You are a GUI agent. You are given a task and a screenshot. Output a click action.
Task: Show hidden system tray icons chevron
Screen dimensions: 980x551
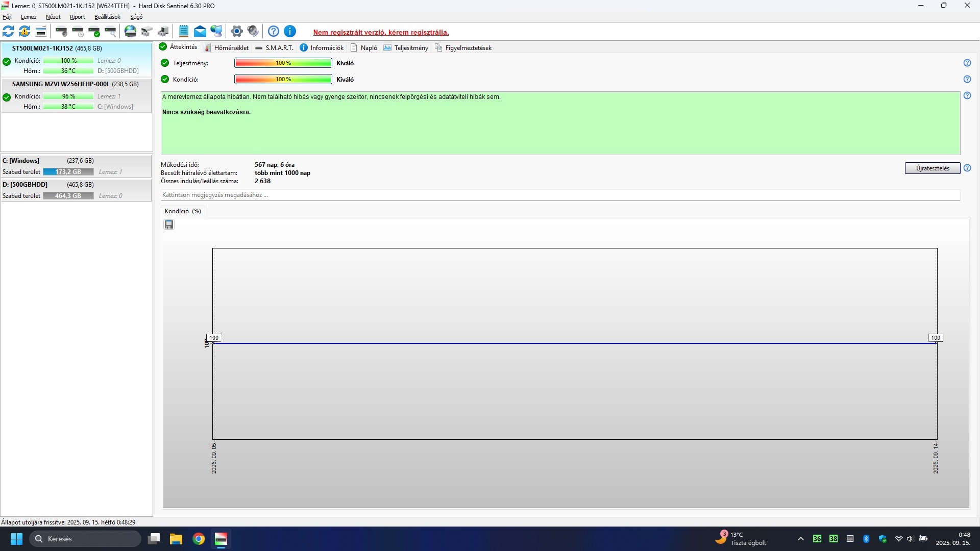800,539
